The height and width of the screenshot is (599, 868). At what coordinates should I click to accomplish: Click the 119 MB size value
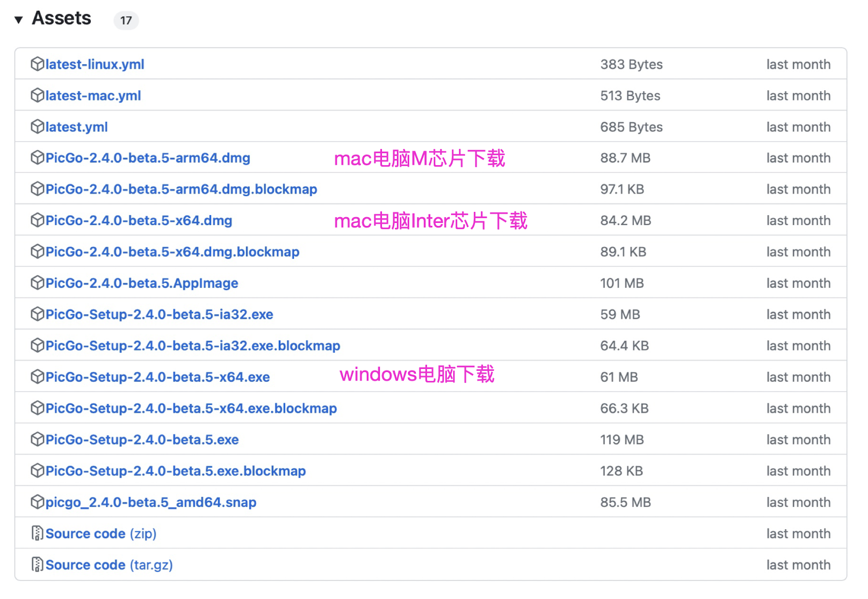click(x=622, y=440)
